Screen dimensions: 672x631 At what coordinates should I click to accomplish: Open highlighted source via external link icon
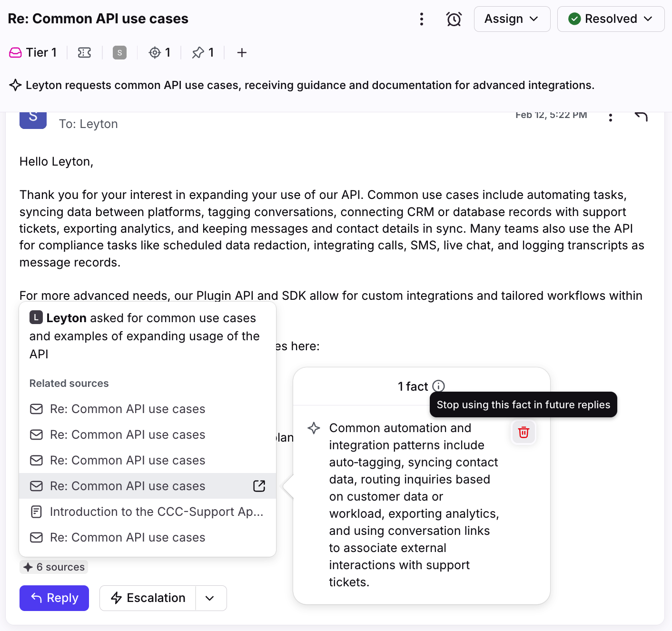[259, 486]
